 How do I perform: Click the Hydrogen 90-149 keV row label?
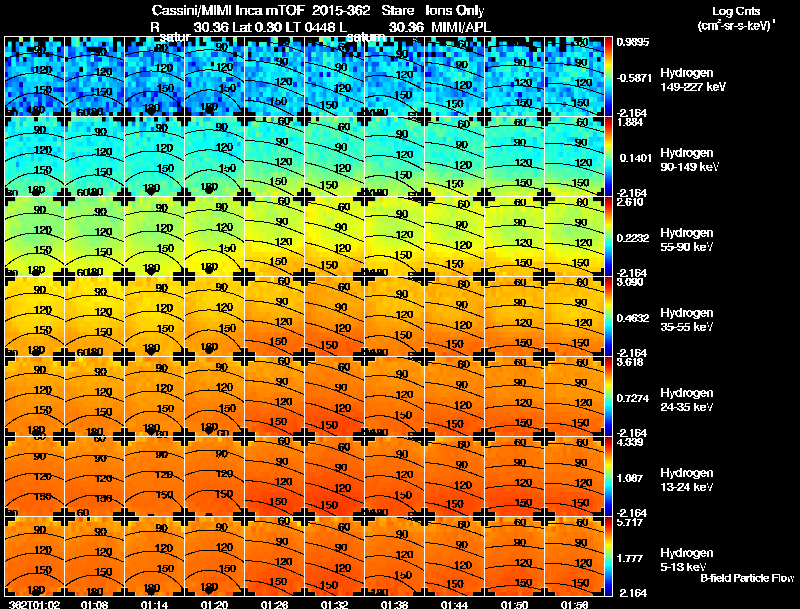click(x=689, y=160)
